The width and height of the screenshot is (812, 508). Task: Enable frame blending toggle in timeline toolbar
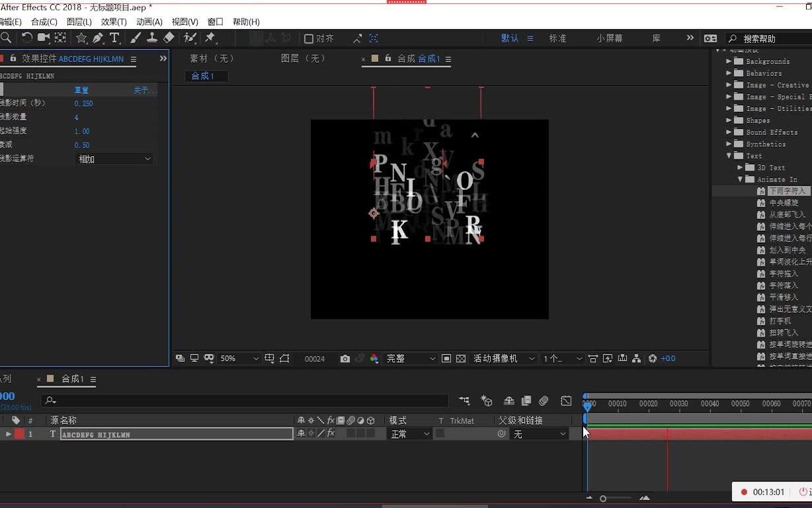click(526, 401)
